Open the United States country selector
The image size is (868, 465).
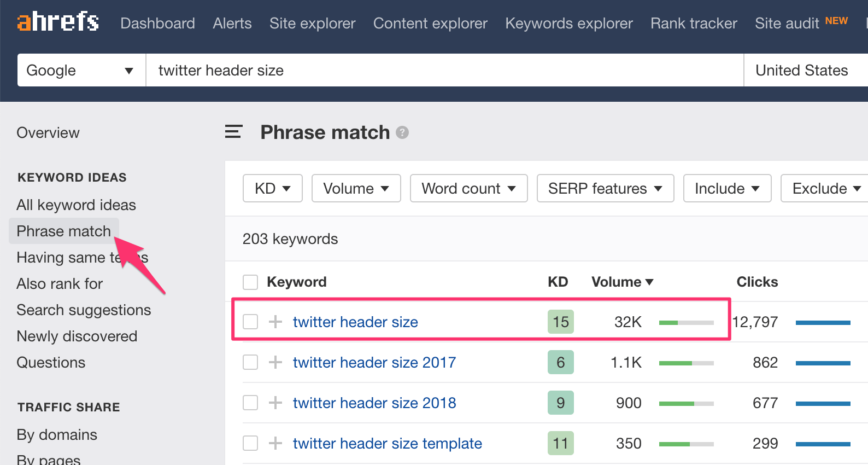pyautogui.click(x=806, y=70)
